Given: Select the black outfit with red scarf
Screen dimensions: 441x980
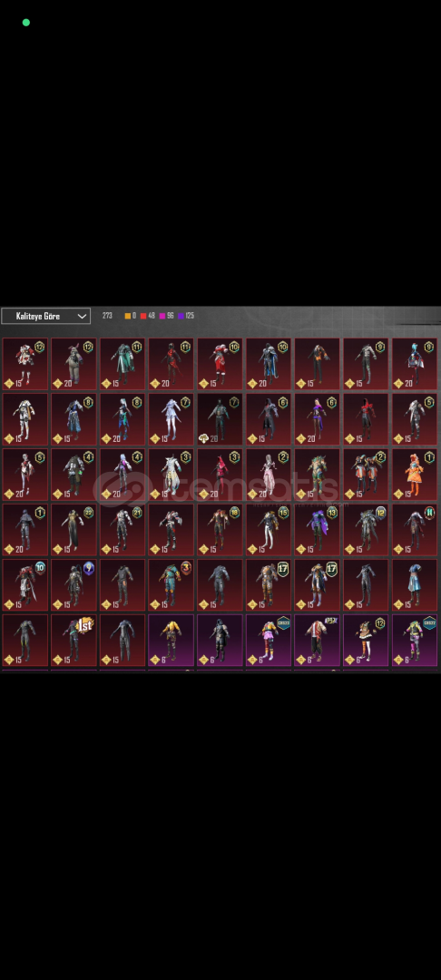Looking at the screenshot, I should 366,419.
